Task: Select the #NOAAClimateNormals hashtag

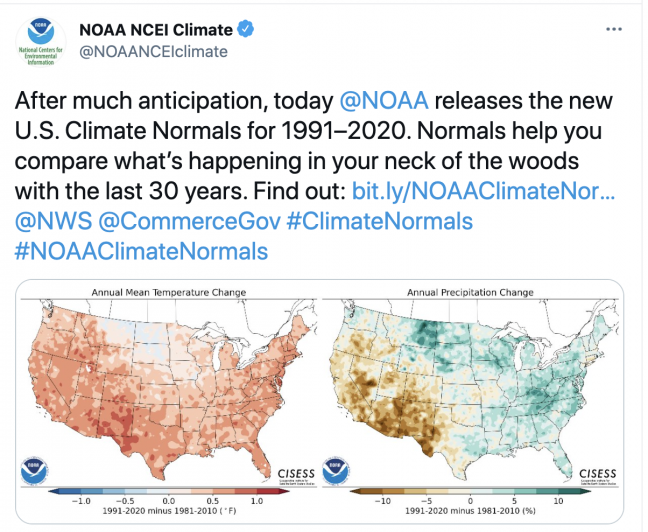Action: [x=141, y=251]
